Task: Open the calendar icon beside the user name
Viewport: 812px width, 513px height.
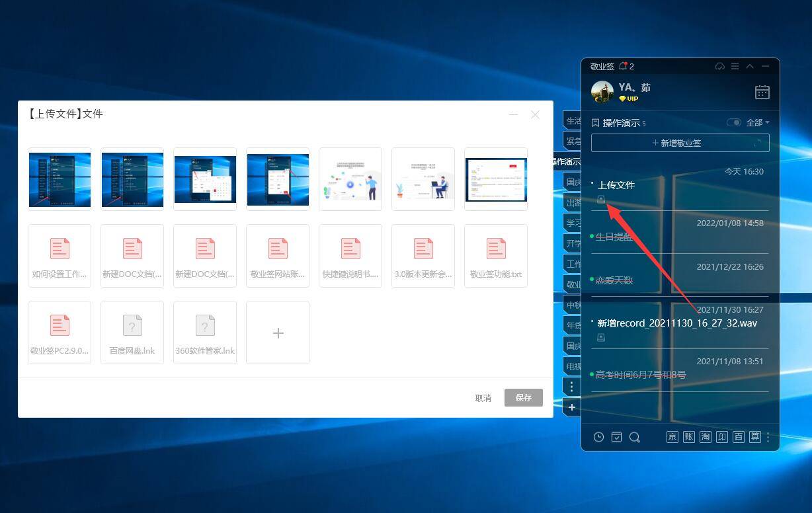Action: pos(762,92)
